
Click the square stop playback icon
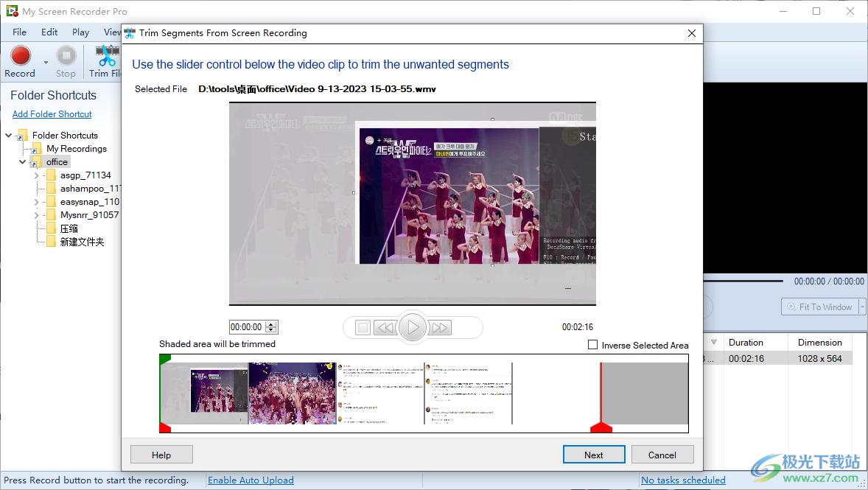(x=360, y=327)
